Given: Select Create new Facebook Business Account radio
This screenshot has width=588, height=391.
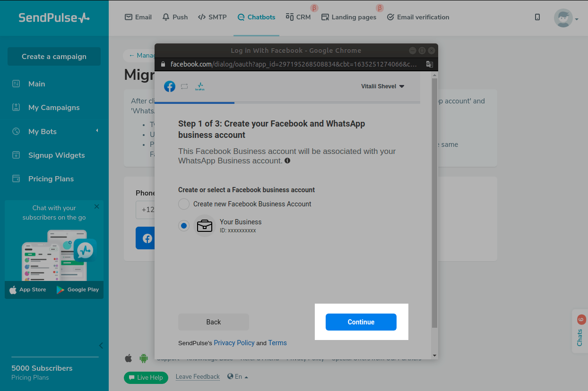Looking at the screenshot, I should coord(184,204).
